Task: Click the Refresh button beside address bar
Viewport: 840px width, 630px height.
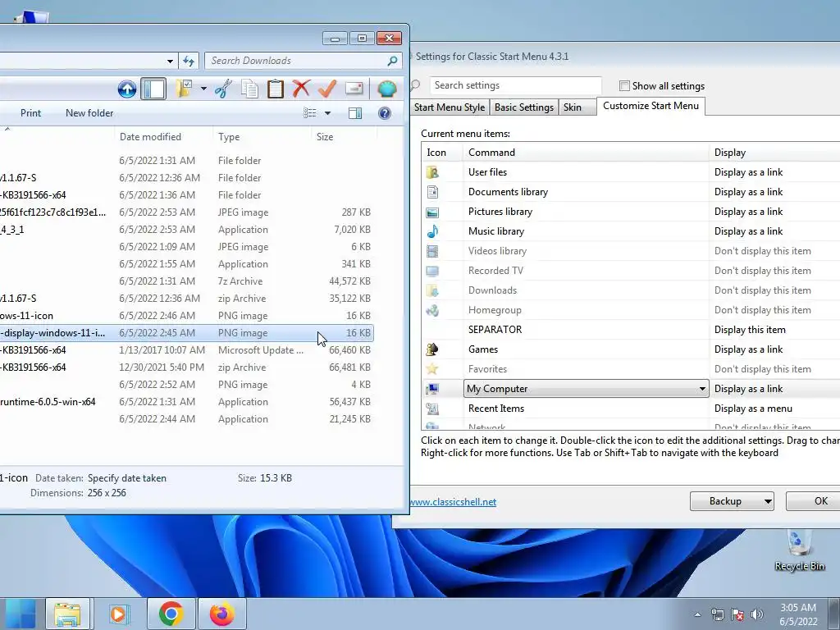Action: point(189,61)
